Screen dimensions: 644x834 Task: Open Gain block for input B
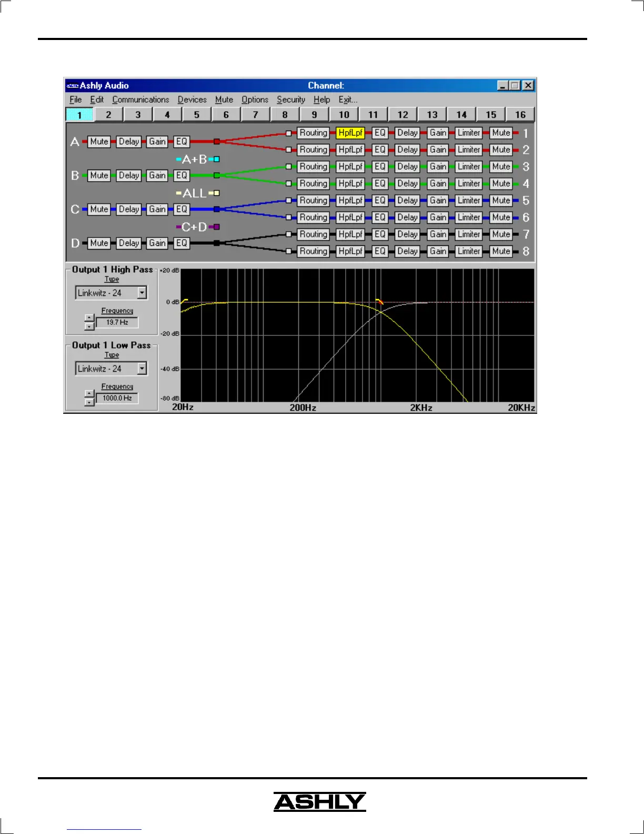157,175
